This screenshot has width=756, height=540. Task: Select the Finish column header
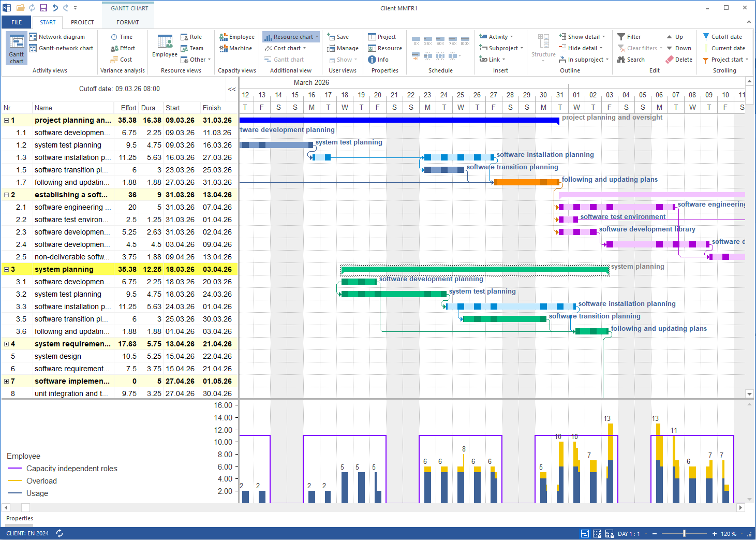218,108
